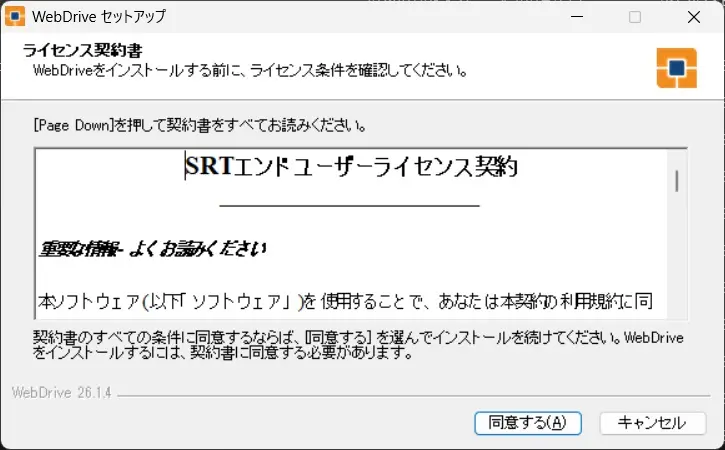The height and width of the screenshot is (450, 725).
Task: Minimize the WebDrive setup window
Action: (x=577, y=17)
